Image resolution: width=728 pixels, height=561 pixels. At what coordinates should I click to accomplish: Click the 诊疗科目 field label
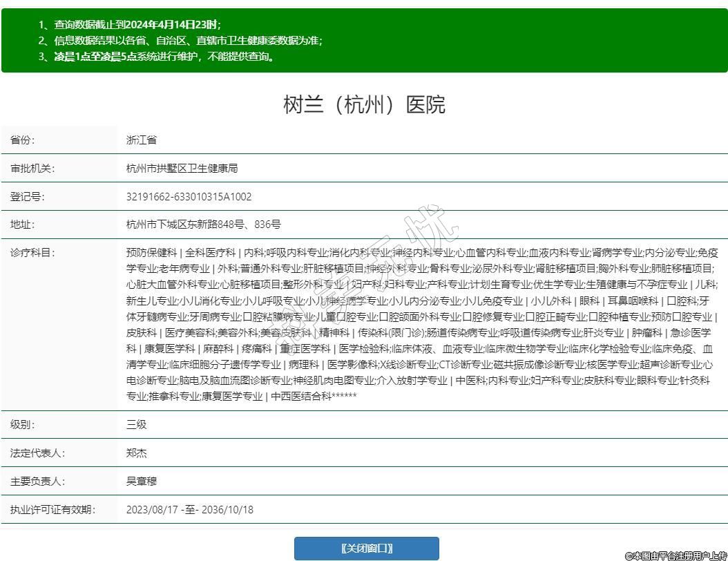point(32,253)
